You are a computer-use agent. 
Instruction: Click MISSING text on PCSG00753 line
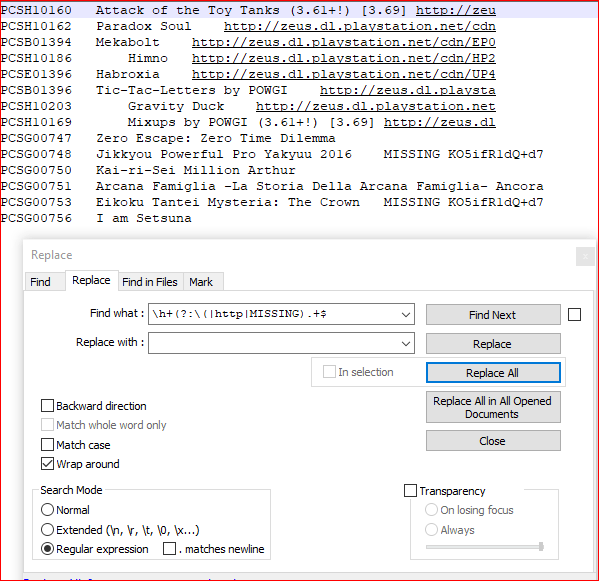tap(412, 202)
